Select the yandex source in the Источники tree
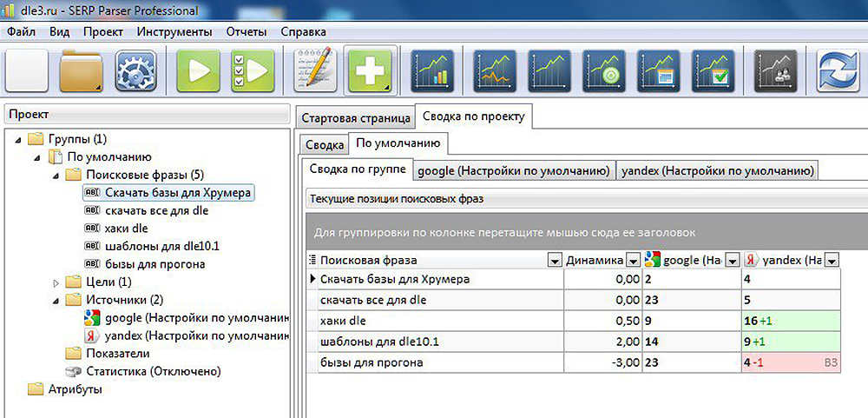Image resolution: width=868 pixels, height=418 pixels. [x=187, y=335]
